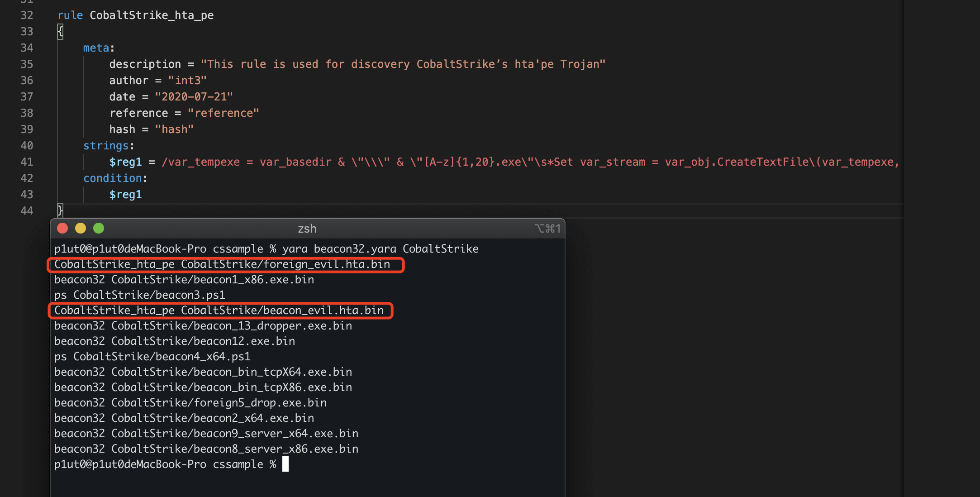This screenshot has height=497, width=980.
Task: Click the zsh terminal title bar text
Action: click(x=307, y=229)
